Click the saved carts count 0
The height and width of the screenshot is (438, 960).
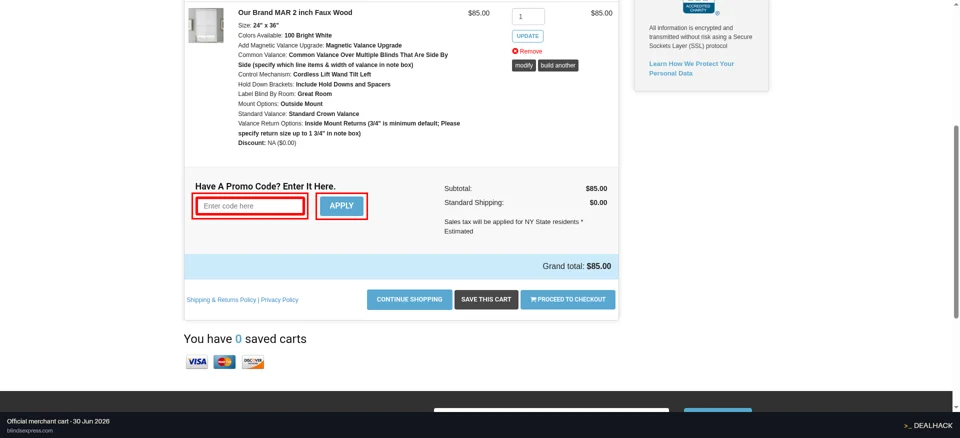[x=239, y=339]
